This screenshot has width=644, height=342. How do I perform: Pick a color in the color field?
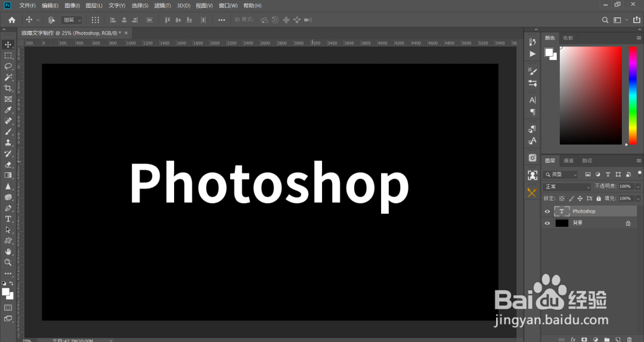(590, 95)
